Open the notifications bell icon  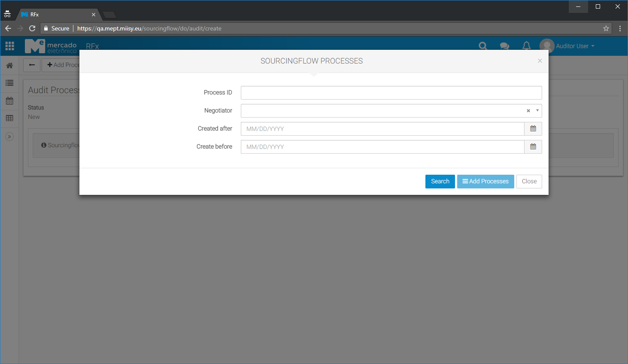click(526, 46)
